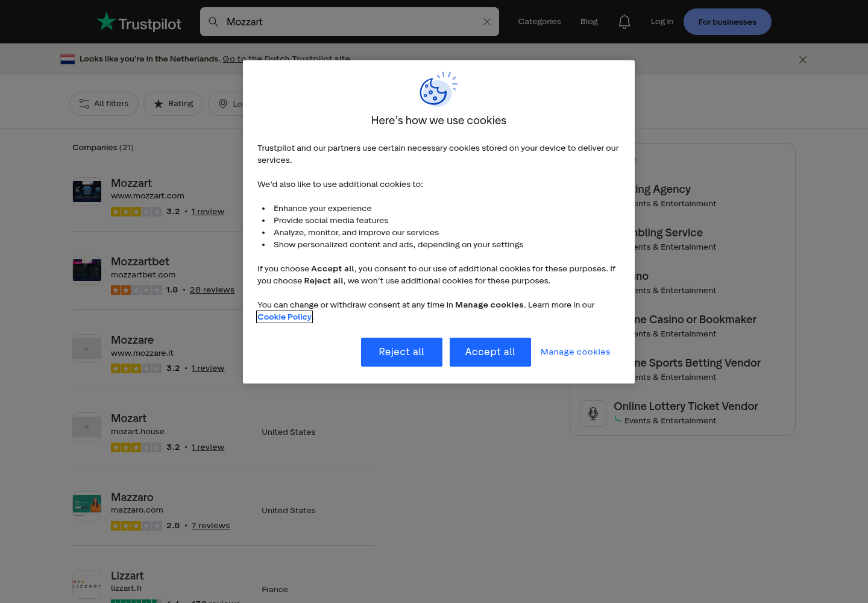Click the mozart.house address text
868x603 pixels.
point(137,432)
